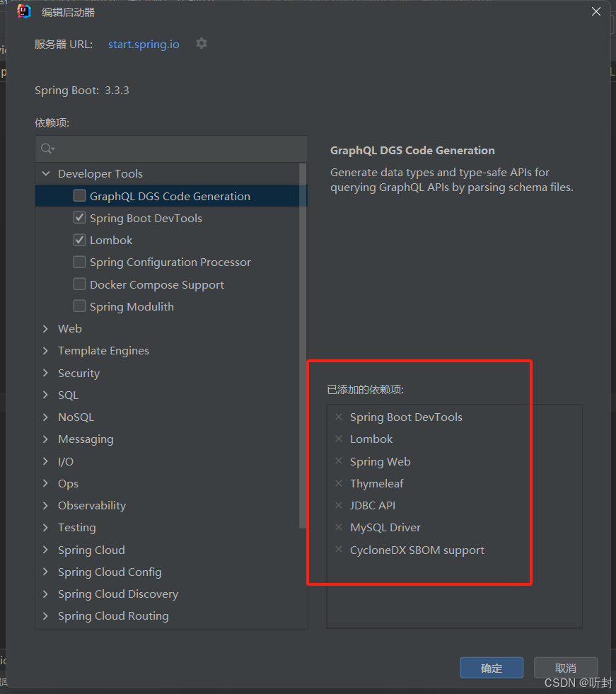Close the edit starters dialog
616x694 pixels.
[596, 11]
